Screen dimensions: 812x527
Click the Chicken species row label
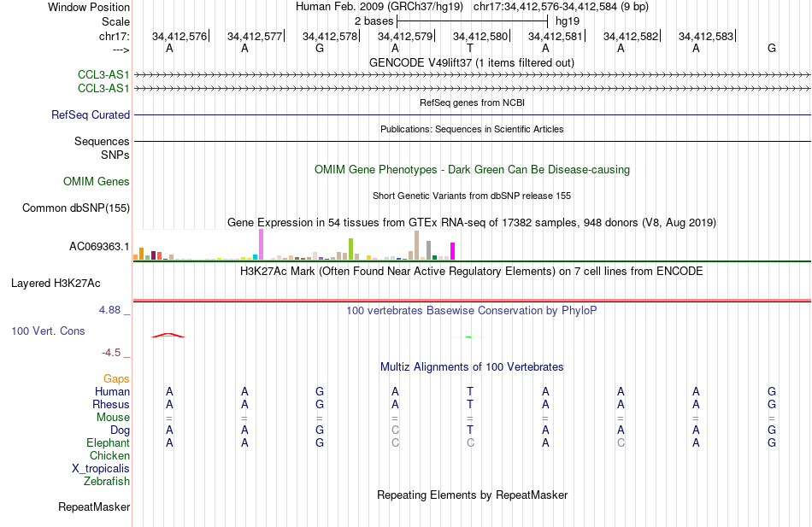coord(109,455)
